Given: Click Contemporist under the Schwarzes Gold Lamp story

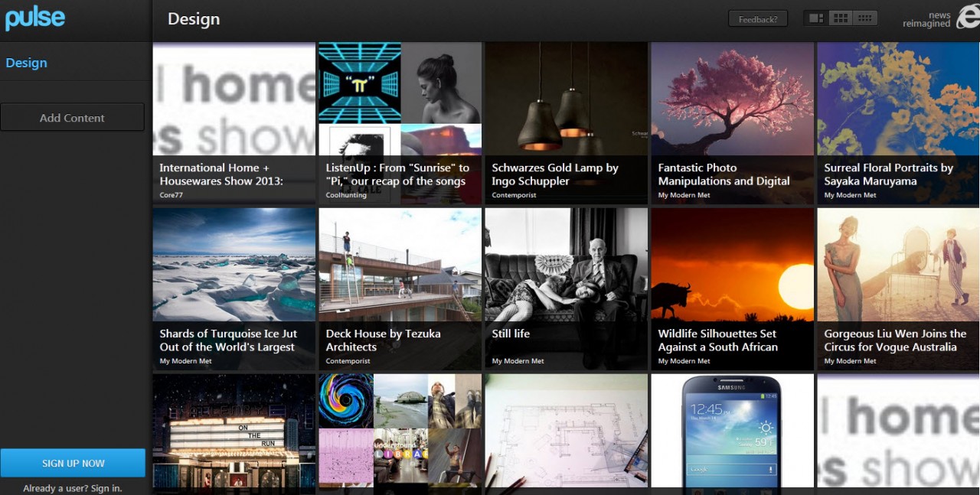Looking at the screenshot, I should click(514, 195).
